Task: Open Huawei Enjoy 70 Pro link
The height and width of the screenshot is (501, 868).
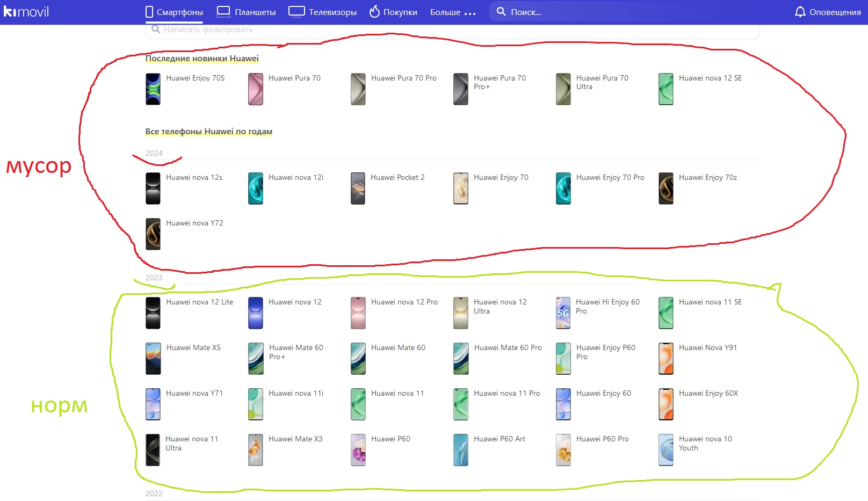Action: [610, 177]
